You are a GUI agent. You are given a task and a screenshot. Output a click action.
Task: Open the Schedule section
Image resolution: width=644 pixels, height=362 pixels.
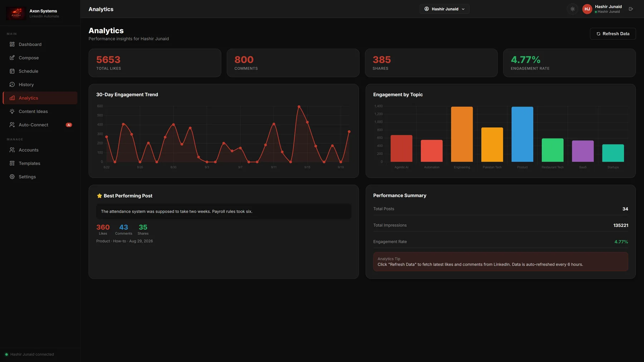tap(40, 71)
